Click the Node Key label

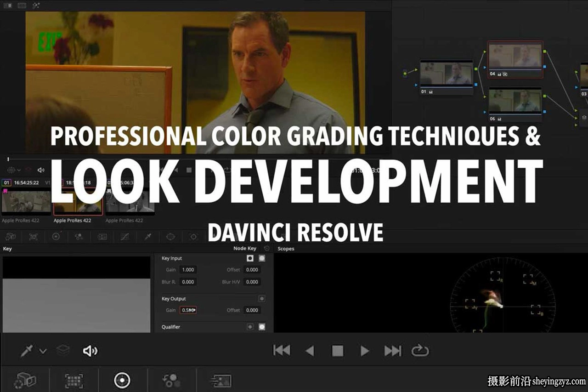(245, 249)
